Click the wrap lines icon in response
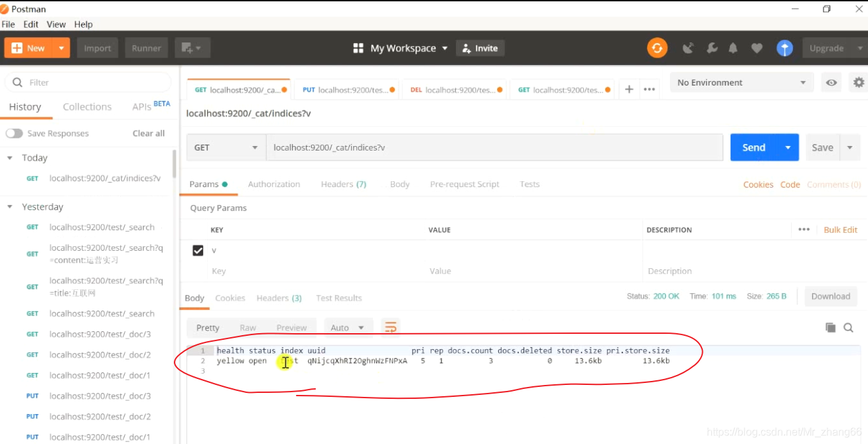The width and height of the screenshot is (868, 444). [x=391, y=327]
